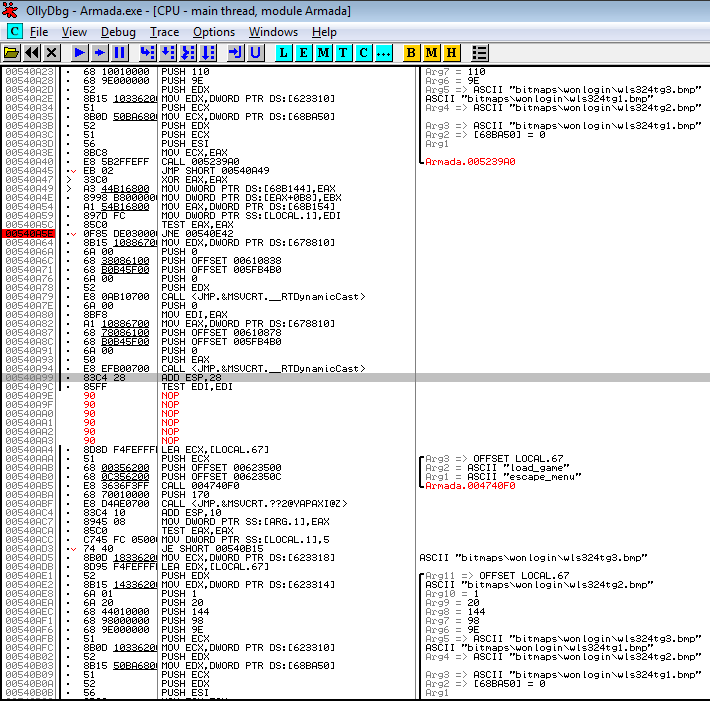Open the Help menu

(324, 32)
